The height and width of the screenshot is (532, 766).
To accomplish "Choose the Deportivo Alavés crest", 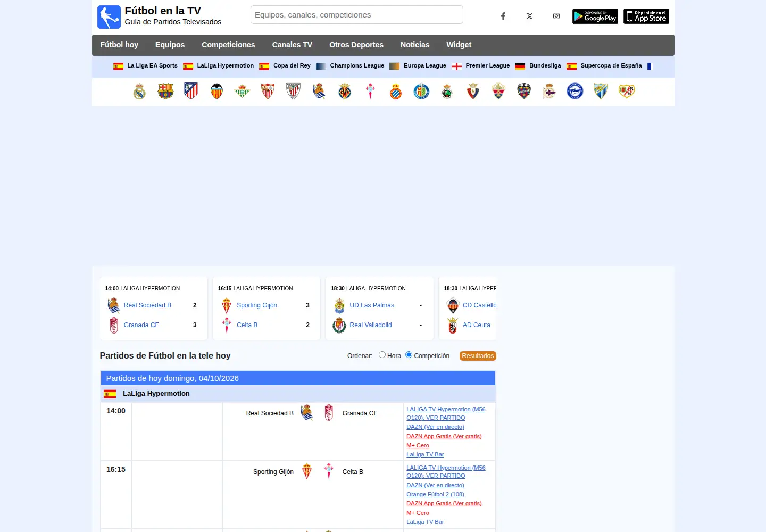I will [x=575, y=92].
